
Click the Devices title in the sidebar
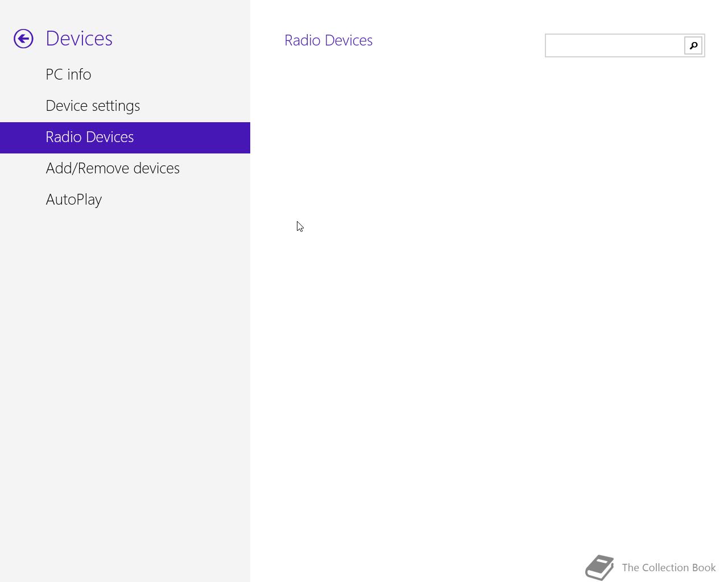(79, 39)
